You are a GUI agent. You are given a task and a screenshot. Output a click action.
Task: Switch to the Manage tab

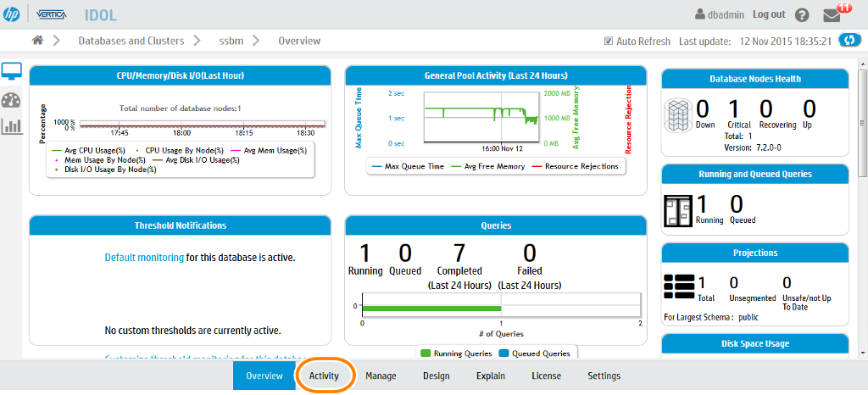(x=381, y=376)
